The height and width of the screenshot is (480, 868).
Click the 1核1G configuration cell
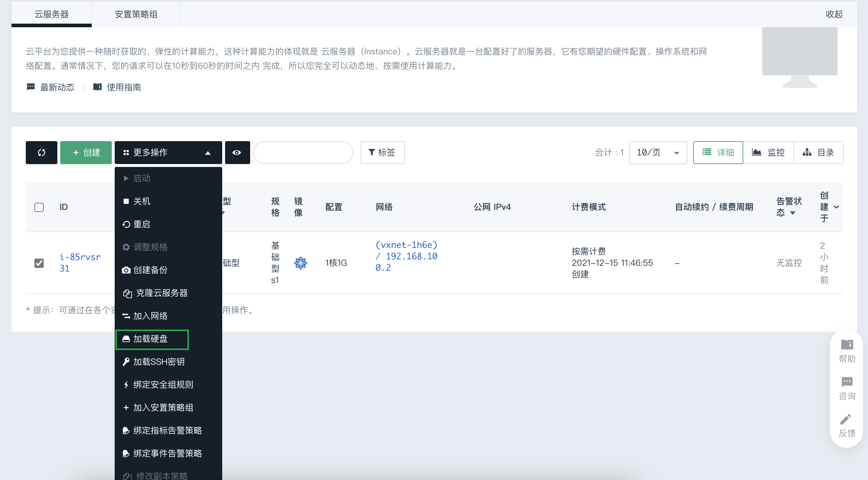pyautogui.click(x=336, y=263)
